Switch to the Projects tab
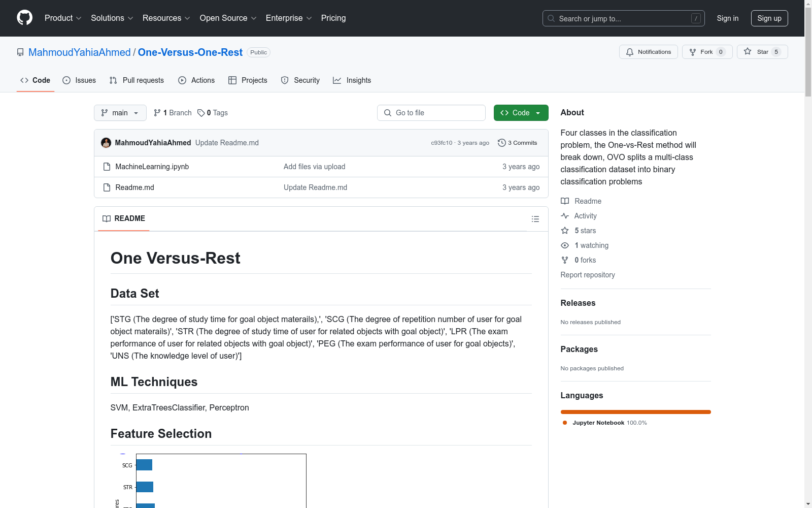 click(x=248, y=80)
